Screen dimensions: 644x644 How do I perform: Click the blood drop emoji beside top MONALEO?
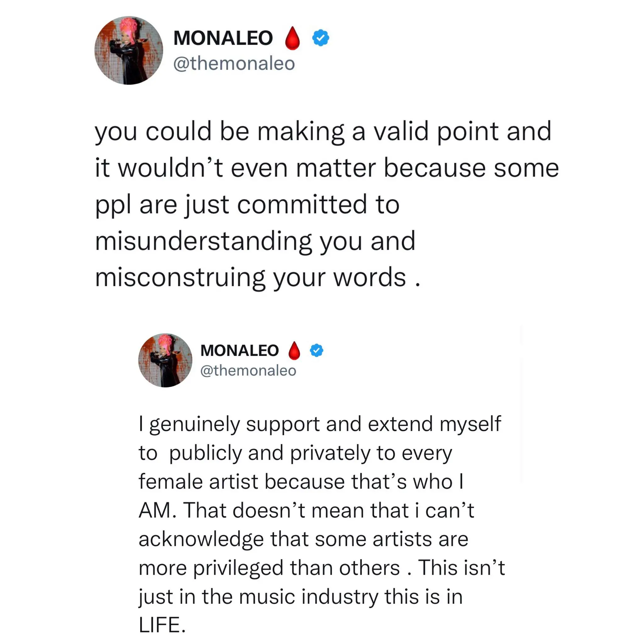pyautogui.click(x=292, y=38)
